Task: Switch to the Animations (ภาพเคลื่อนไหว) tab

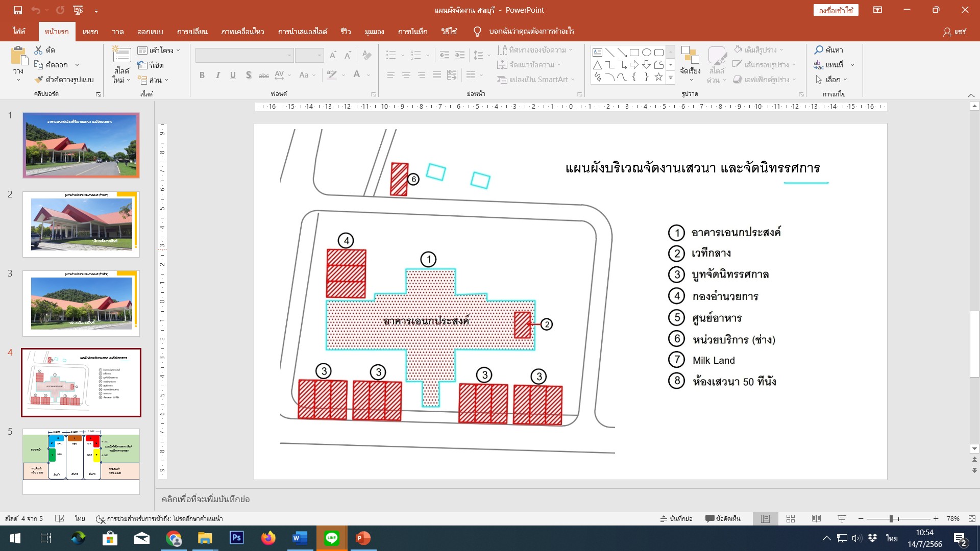Action: [242, 31]
